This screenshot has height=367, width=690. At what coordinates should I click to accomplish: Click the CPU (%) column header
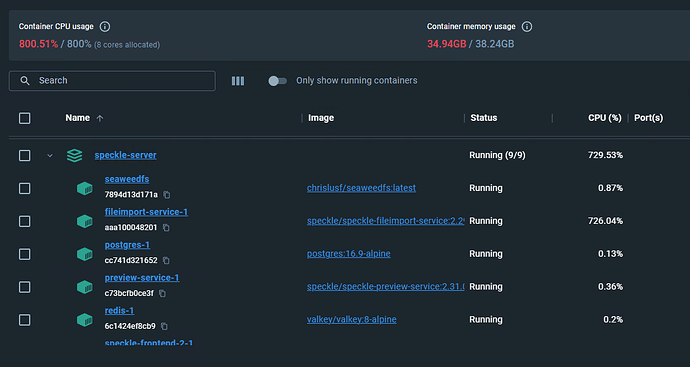(605, 118)
